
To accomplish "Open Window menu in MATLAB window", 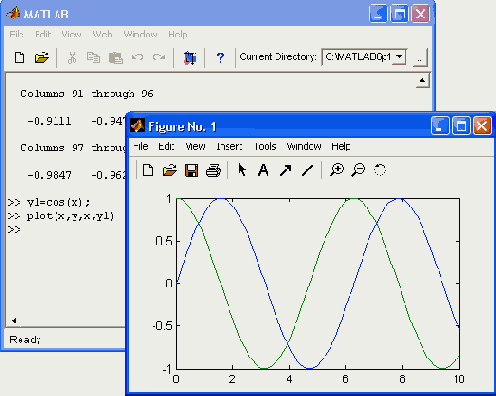I will [x=140, y=34].
